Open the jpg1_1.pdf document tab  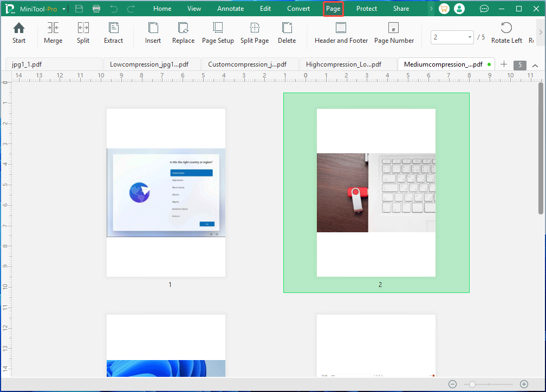point(53,64)
